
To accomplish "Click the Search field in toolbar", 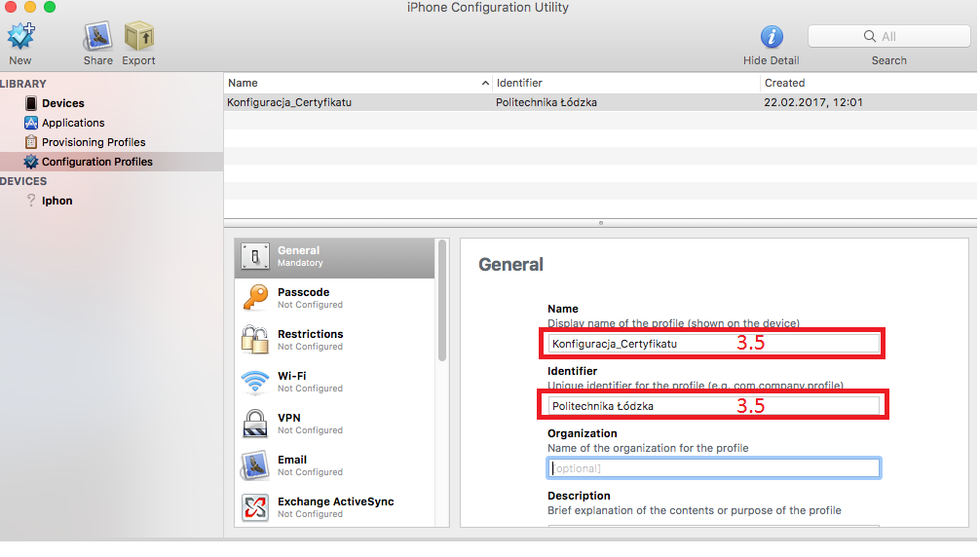I will (x=888, y=36).
